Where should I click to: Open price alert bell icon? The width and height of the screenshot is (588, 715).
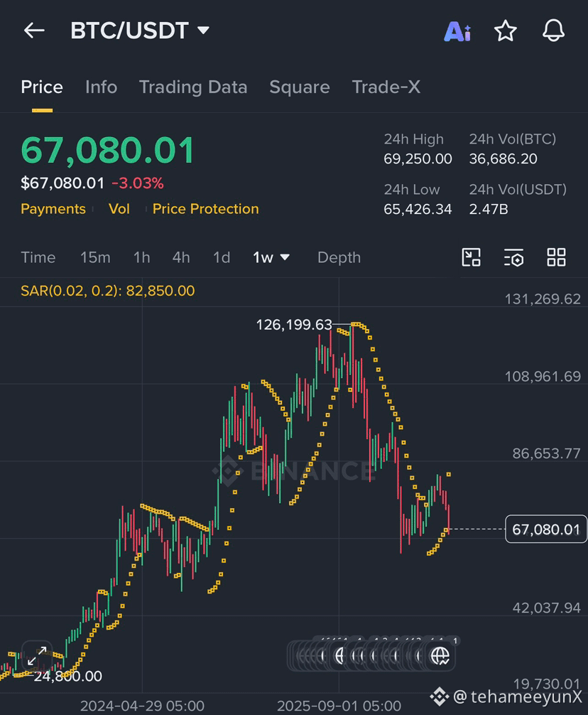pyautogui.click(x=553, y=31)
